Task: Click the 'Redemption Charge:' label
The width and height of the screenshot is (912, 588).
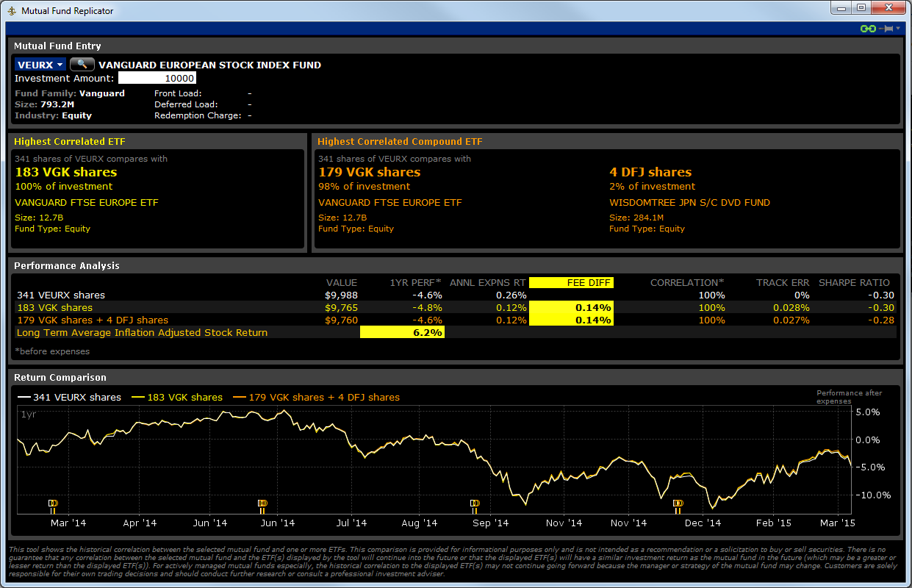Action: [x=198, y=115]
